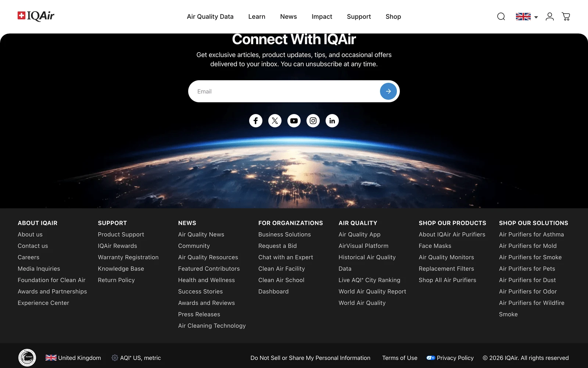The image size is (588, 368).
Task: Open Air Purifiers for Odor
Action: (x=528, y=291)
